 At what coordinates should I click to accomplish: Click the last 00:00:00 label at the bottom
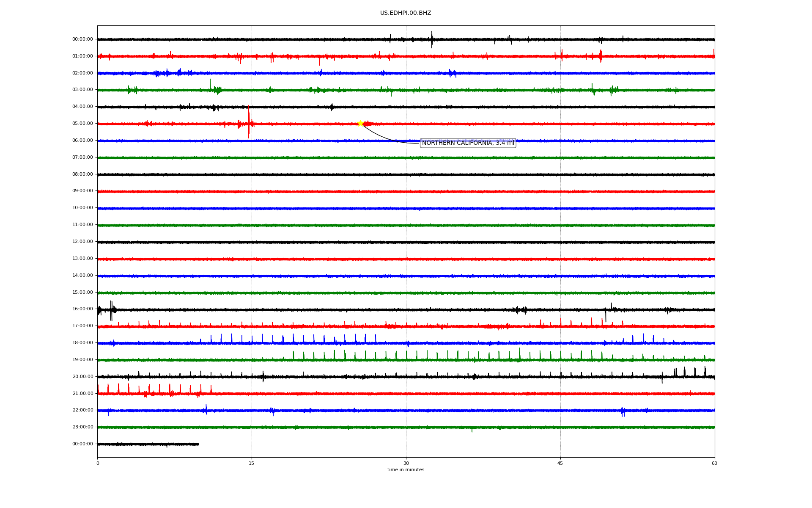click(82, 444)
